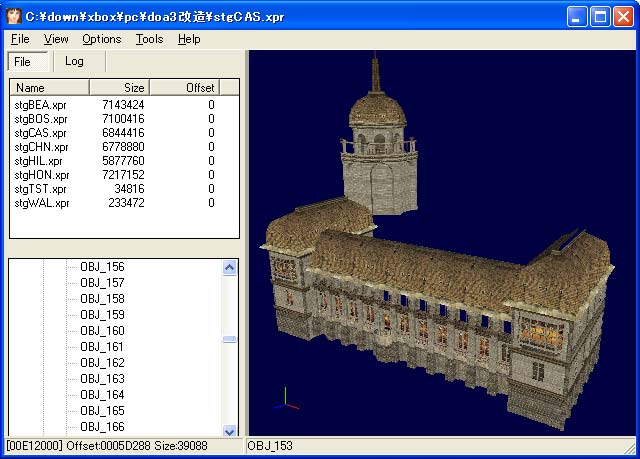Click the application icon in title bar
Viewport: 640px width, 459px height.
click(14, 16)
